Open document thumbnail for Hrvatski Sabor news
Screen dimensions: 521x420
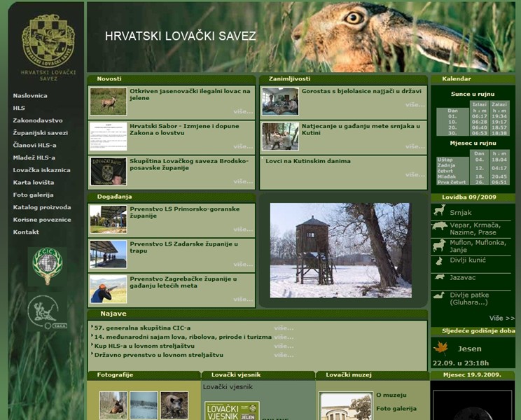tap(109, 136)
